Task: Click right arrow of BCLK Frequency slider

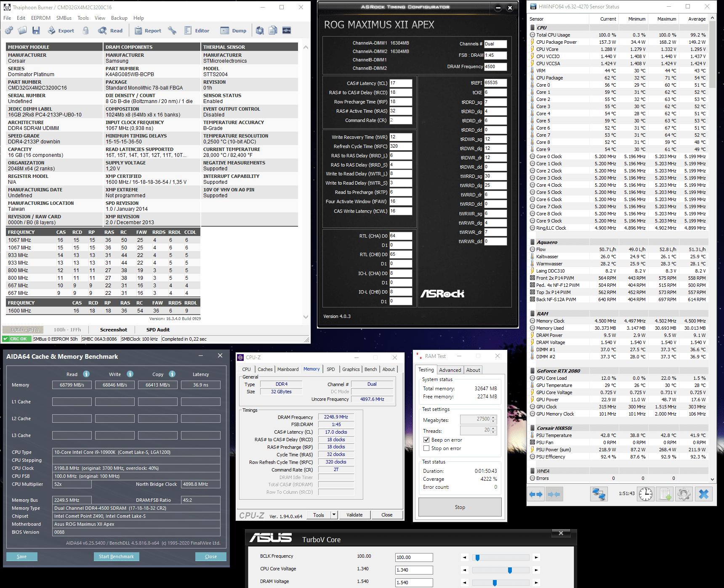Action: 536,558
